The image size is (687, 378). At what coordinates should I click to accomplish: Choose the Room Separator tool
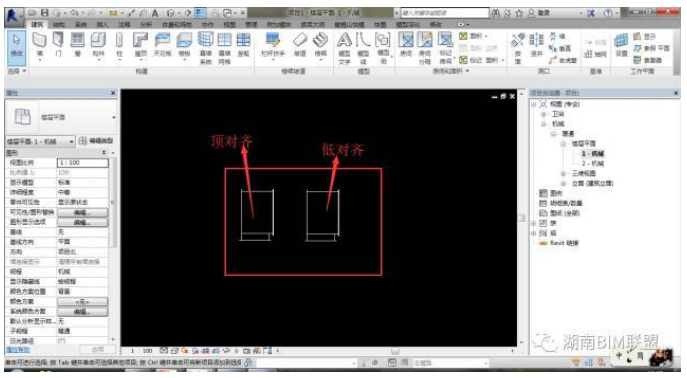coord(425,48)
